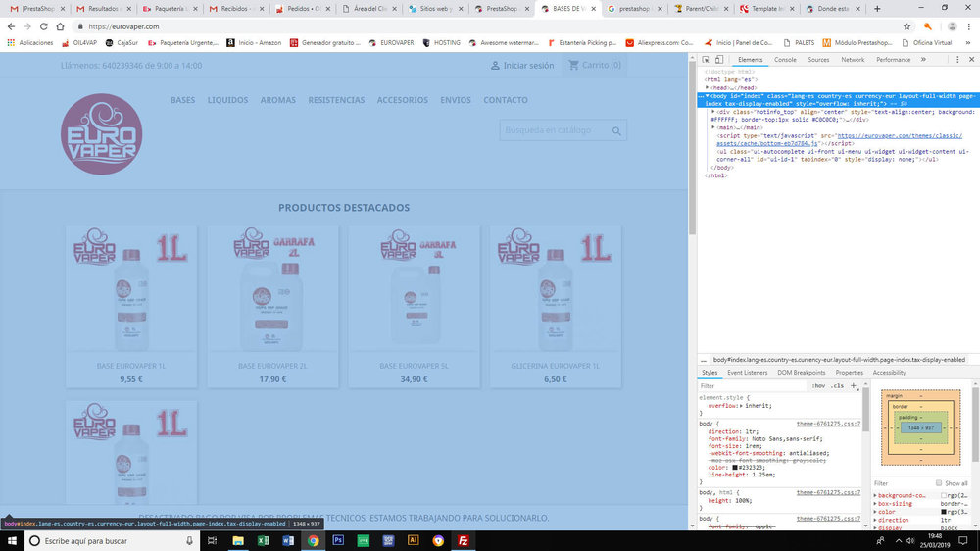Image resolution: width=980 pixels, height=551 pixels.
Task: Open the DevTools three-dot customize menu
Action: coord(957,60)
